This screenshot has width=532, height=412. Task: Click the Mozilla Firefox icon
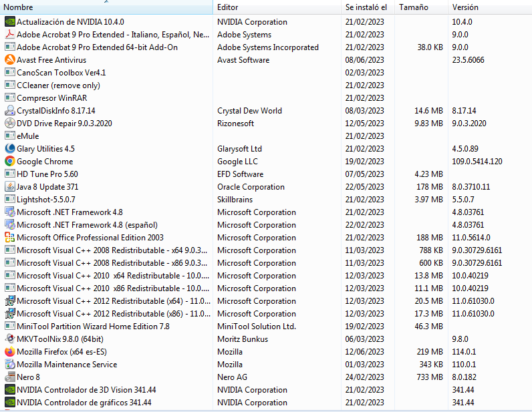[x=10, y=352]
